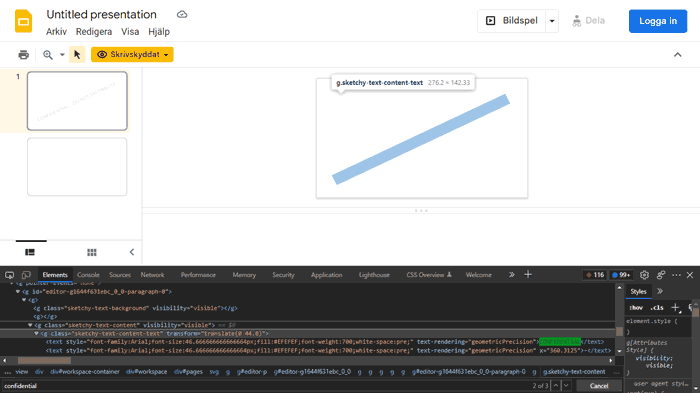The height and width of the screenshot is (393, 700).
Task: Focus the confidential search field
Action: [266, 385]
